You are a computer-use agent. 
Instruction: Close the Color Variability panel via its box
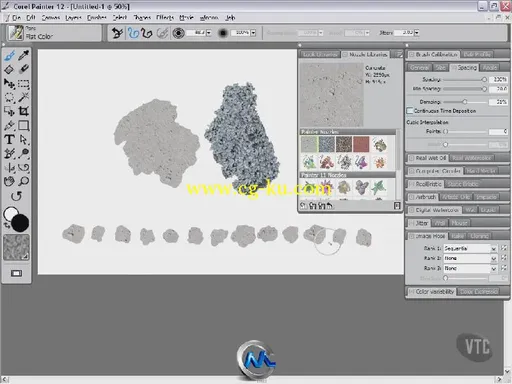pyautogui.click(x=412, y=292)
